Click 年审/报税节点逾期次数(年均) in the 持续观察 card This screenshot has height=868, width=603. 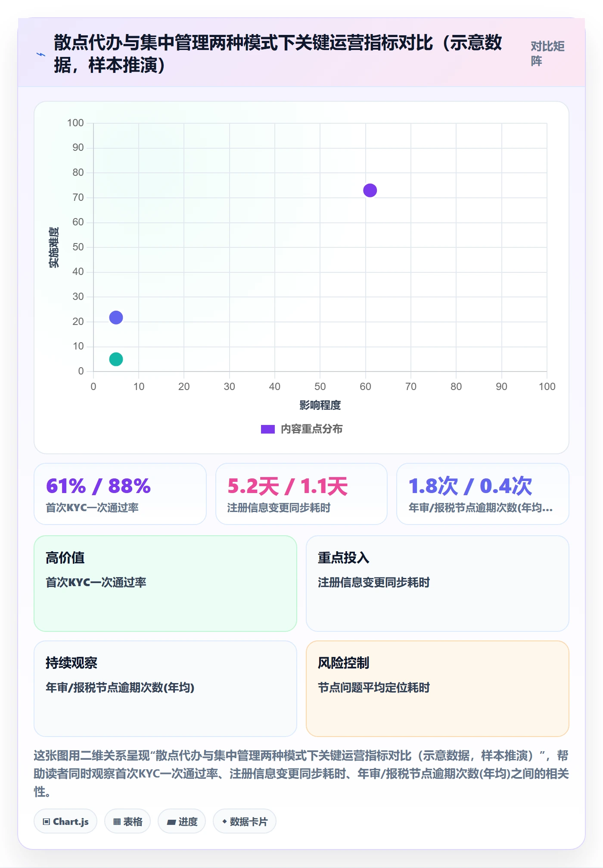(x=120, y=687)
